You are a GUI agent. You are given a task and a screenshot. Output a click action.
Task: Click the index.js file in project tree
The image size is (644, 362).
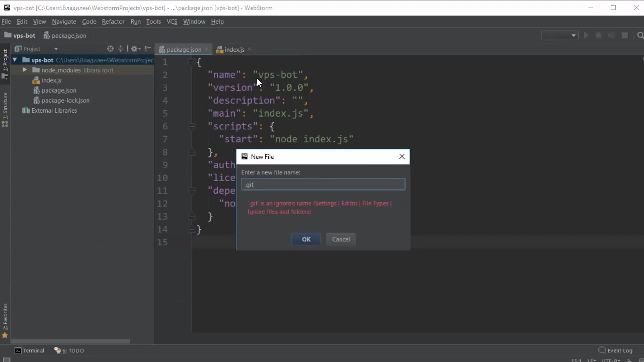click(x=51, y=80)
